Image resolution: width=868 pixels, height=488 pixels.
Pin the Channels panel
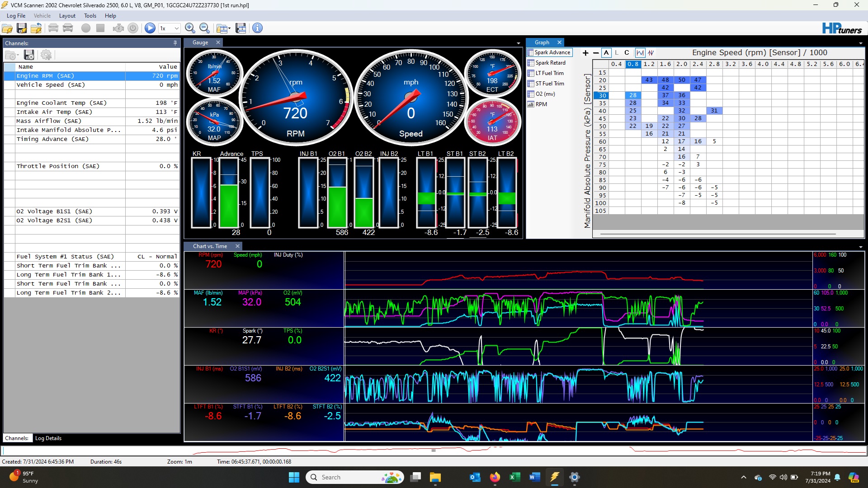click(175, 43)
